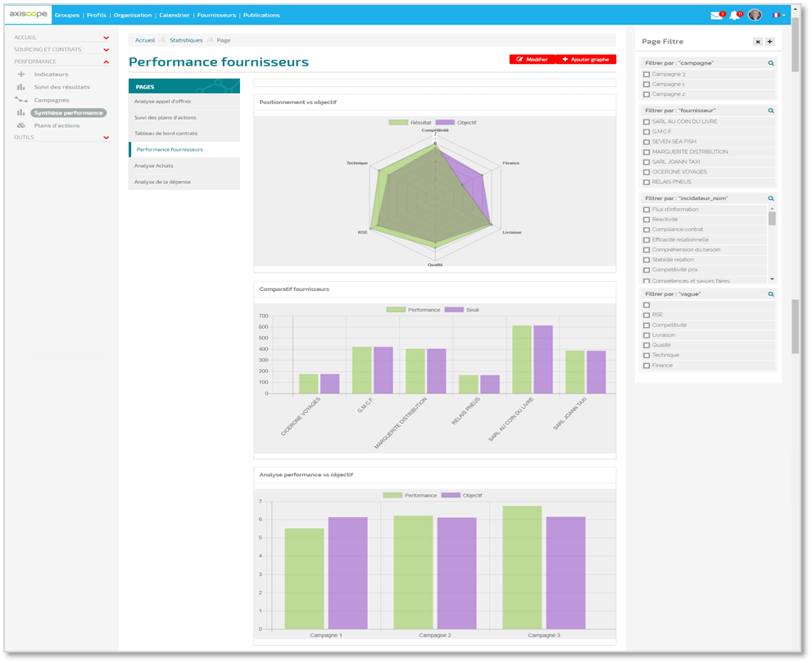Viewport: 812px width, 663px height.
Task: Check the Flux d'information box
Action: [x=646, y=210]
